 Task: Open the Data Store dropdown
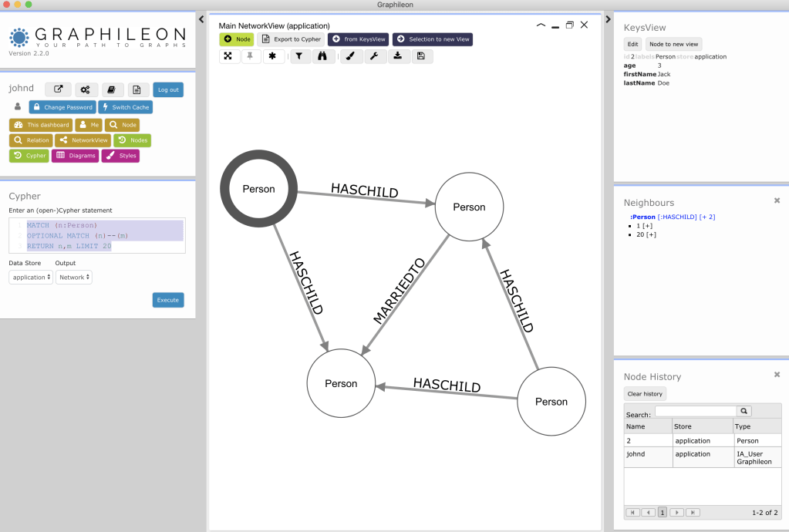coord(30,277)
